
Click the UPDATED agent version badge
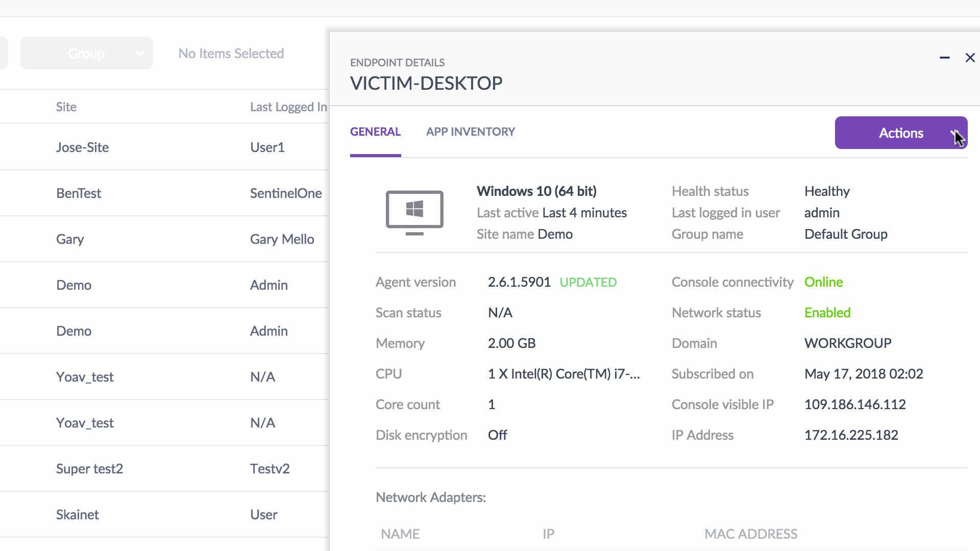click(588, 282)
